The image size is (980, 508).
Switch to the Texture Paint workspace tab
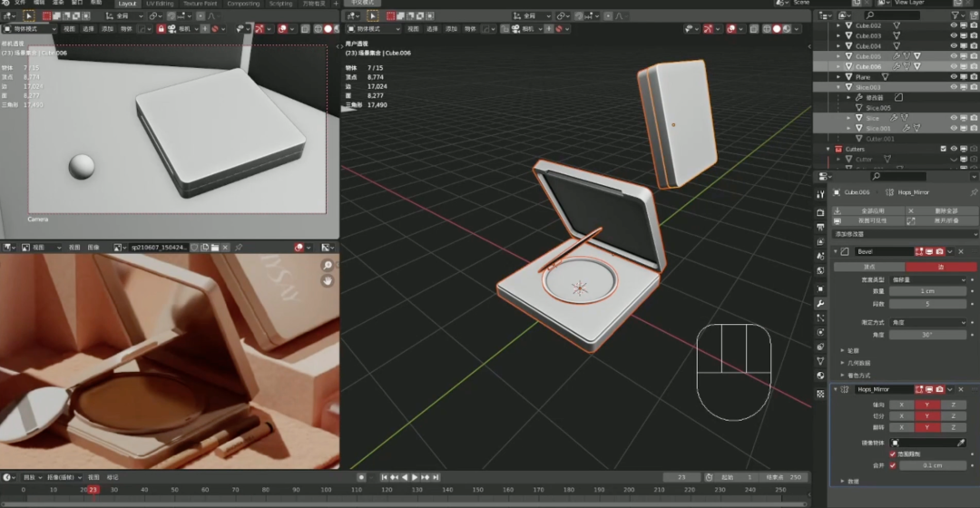tap(200, 3)
